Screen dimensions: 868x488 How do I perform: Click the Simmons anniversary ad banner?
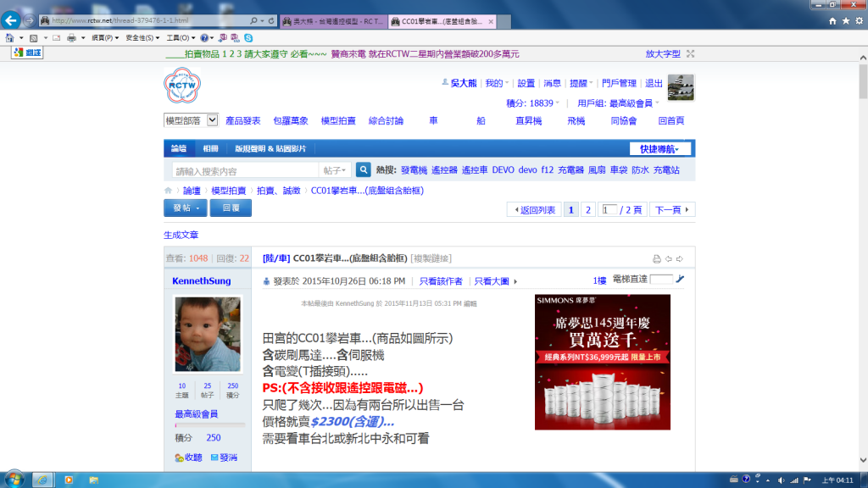click(x=603, y=362)
